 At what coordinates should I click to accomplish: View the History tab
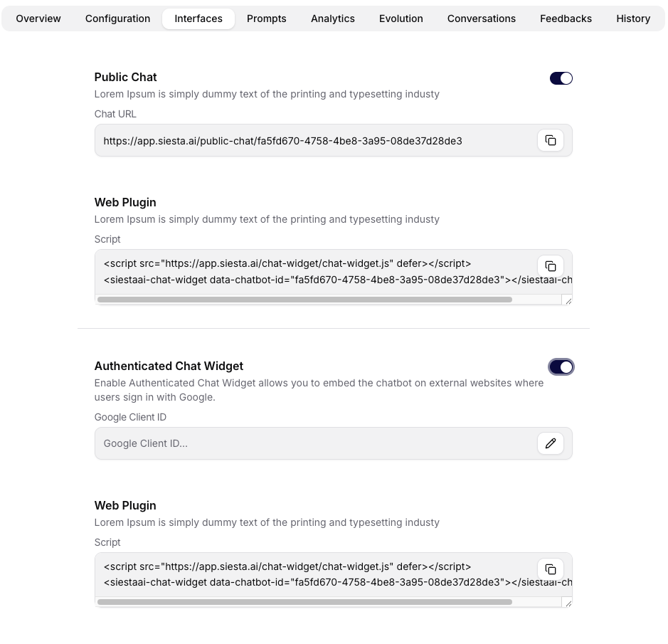[632, 19]
